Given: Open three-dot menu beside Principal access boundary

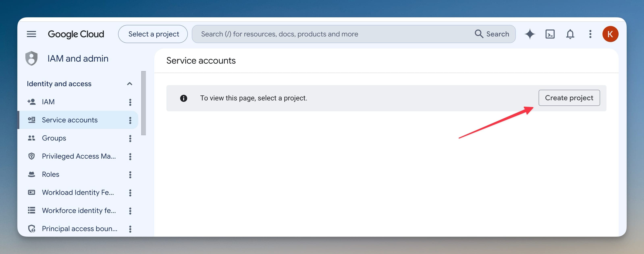Looking at the screenshot, I should [130, 229].
